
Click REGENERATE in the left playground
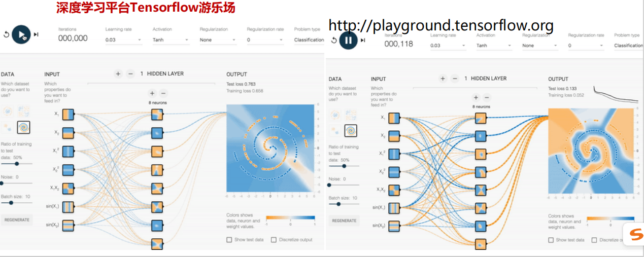[x=17, y=220]
